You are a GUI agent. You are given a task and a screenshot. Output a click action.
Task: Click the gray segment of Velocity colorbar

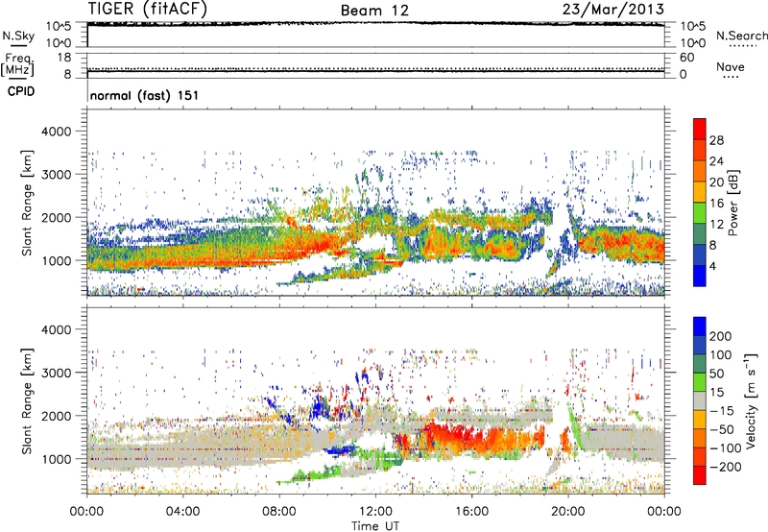coord(700,400)
